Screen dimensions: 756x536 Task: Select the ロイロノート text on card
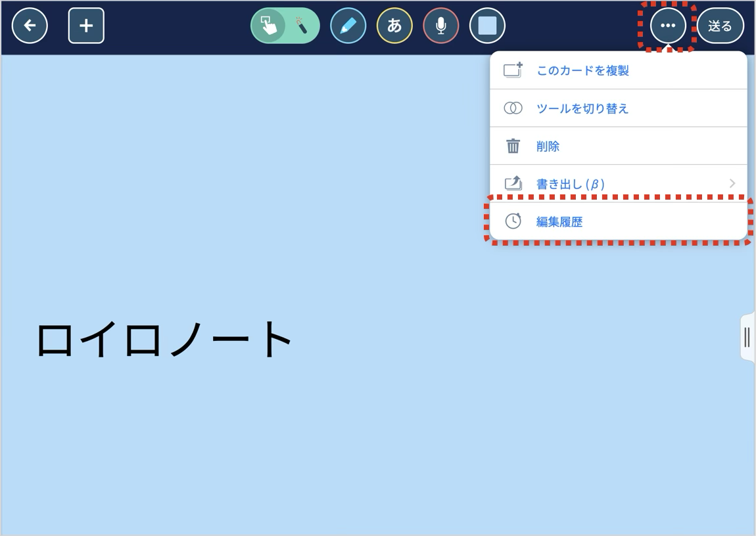click(164, 339)
